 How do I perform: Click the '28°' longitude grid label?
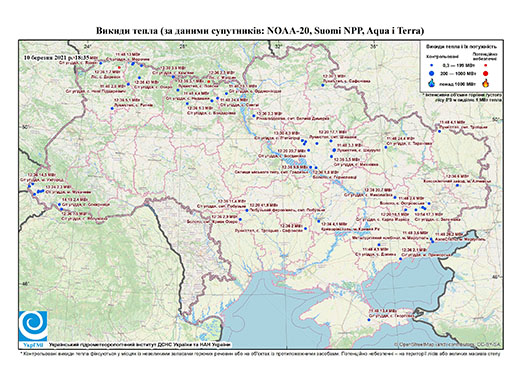tap(183, 46)
